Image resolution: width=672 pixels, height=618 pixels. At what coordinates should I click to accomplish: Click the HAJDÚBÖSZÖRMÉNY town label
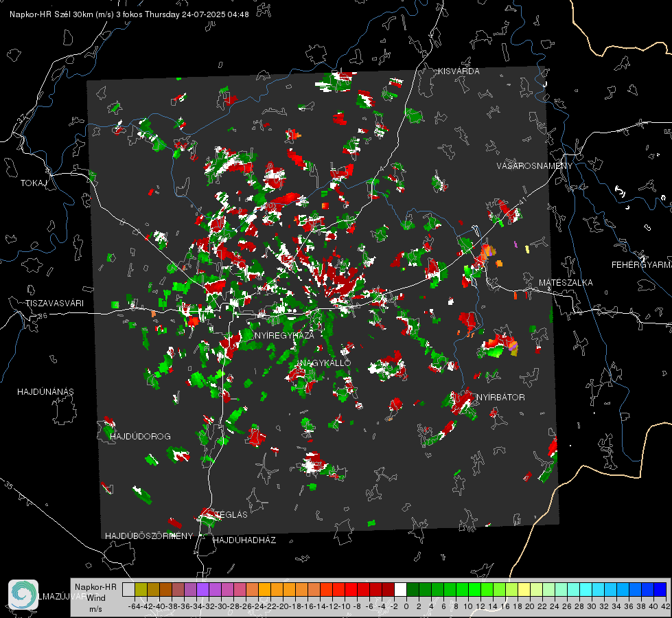(x=149, y=536)
